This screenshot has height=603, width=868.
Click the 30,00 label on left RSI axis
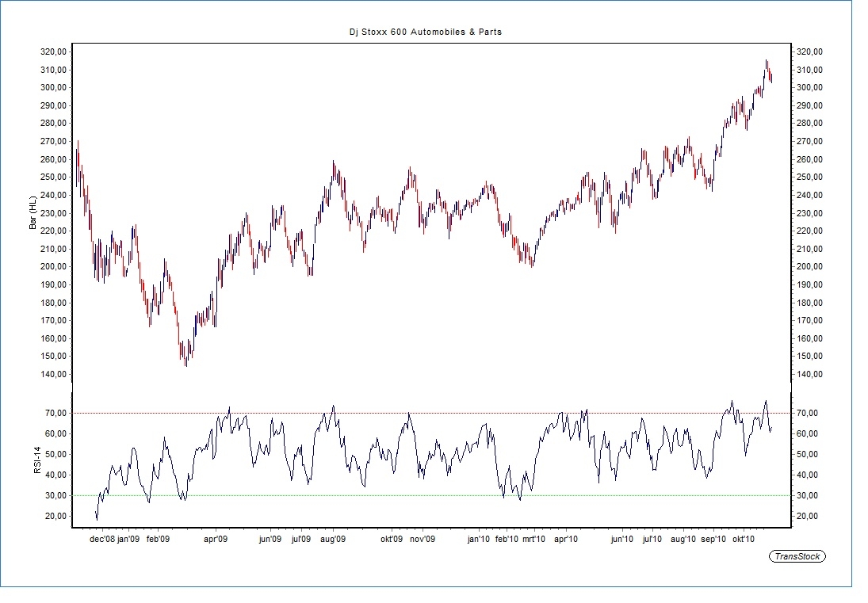54,496
